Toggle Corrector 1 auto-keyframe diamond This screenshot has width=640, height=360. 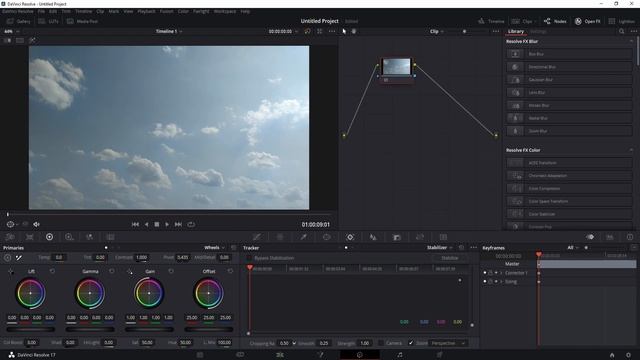coord(496,273)
